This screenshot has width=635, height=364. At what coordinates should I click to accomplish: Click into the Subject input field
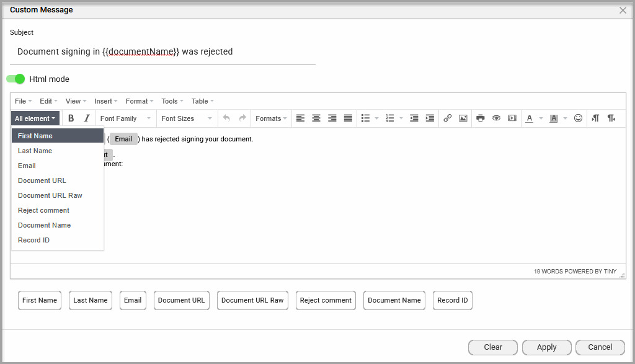click(x=162, y=52)
